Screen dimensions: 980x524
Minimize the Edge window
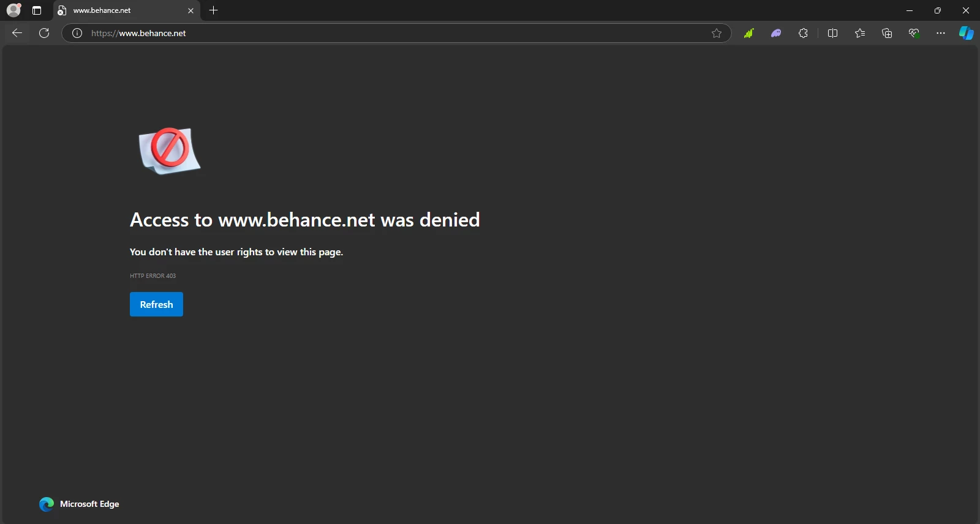click(909, 10)
